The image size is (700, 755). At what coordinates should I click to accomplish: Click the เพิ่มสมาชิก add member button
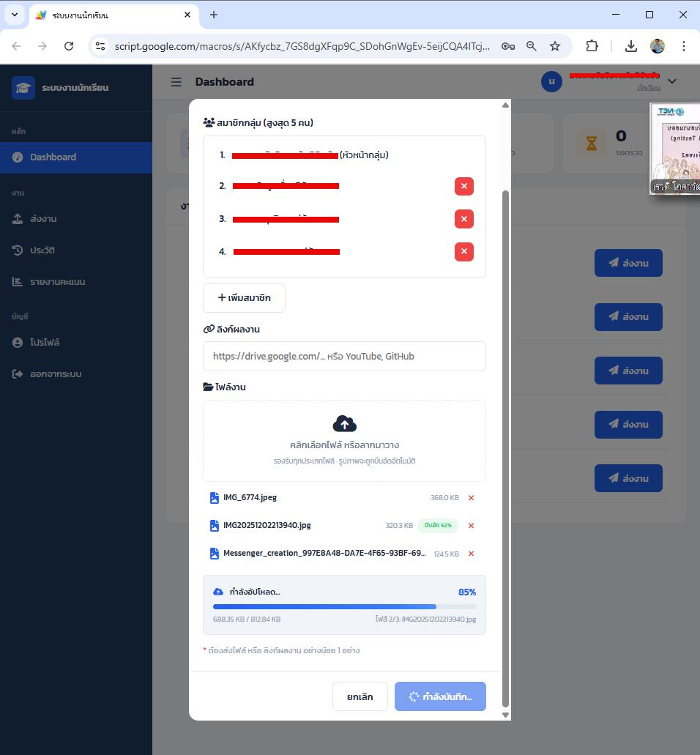(244, 298)
